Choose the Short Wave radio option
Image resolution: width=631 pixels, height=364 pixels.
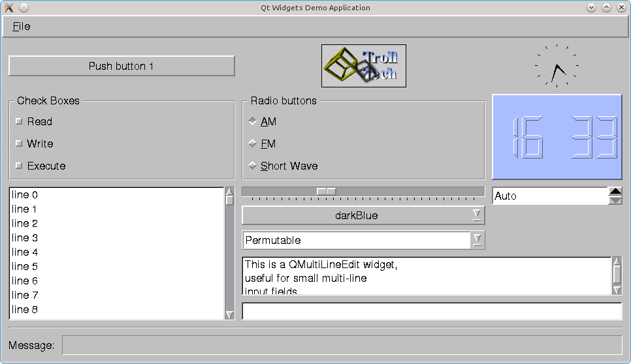tap(252, 166)
